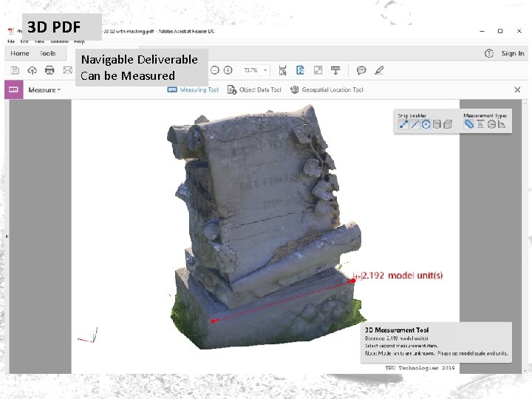Select angle measurement type

click(501, 124)
